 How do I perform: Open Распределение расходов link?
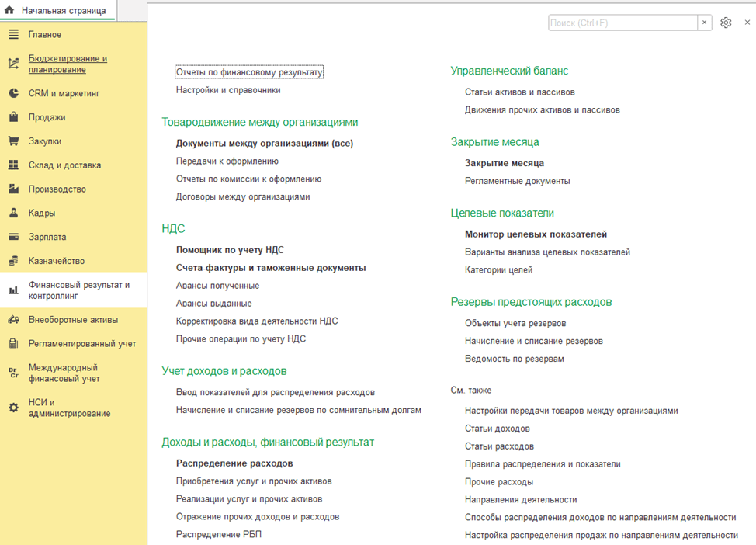coord(234,463)
